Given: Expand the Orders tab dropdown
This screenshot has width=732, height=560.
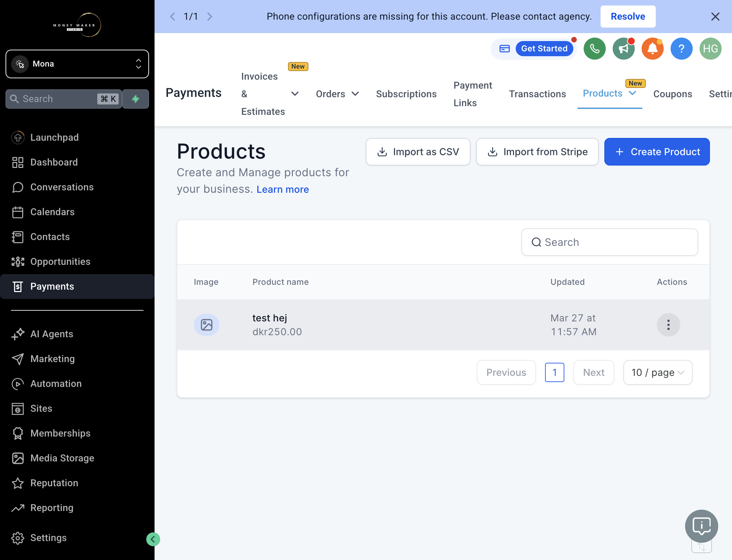Looking at the screenshot, I should click(x=355, y=94).
